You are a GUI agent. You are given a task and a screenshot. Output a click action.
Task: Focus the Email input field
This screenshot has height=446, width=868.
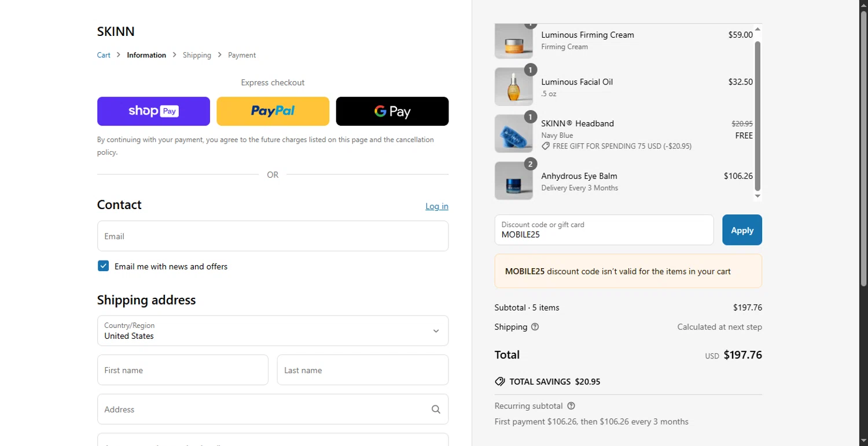273,236
